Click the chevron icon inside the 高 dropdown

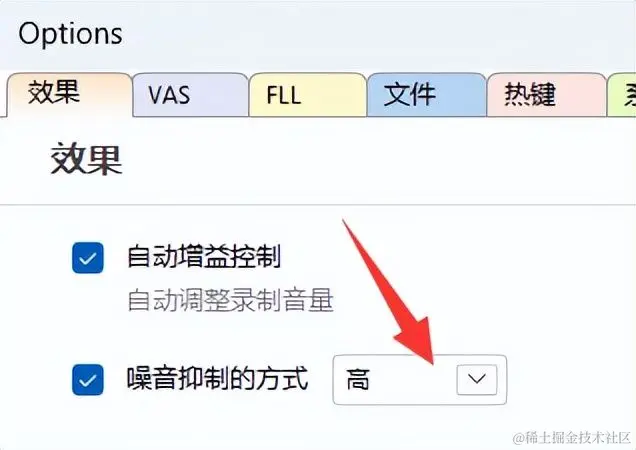coord(477,379)
